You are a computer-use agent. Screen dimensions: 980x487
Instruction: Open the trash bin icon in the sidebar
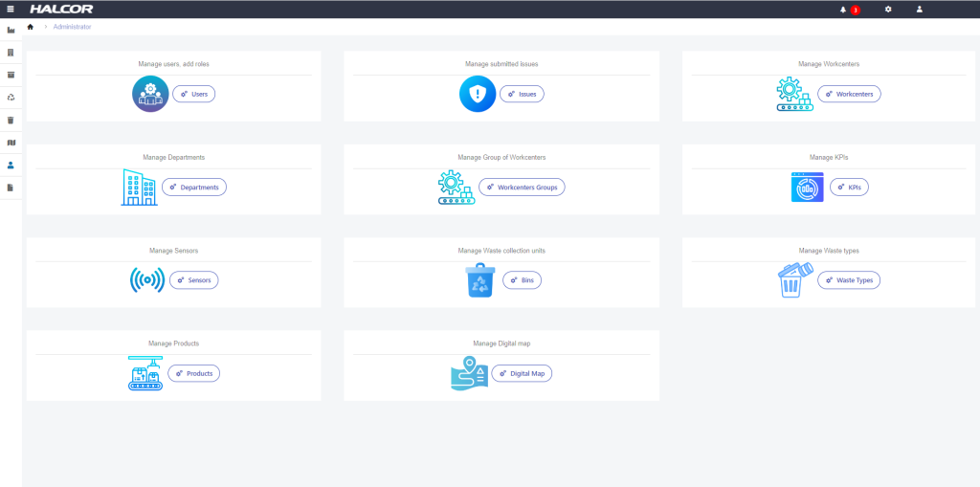[x=11, y=120]
